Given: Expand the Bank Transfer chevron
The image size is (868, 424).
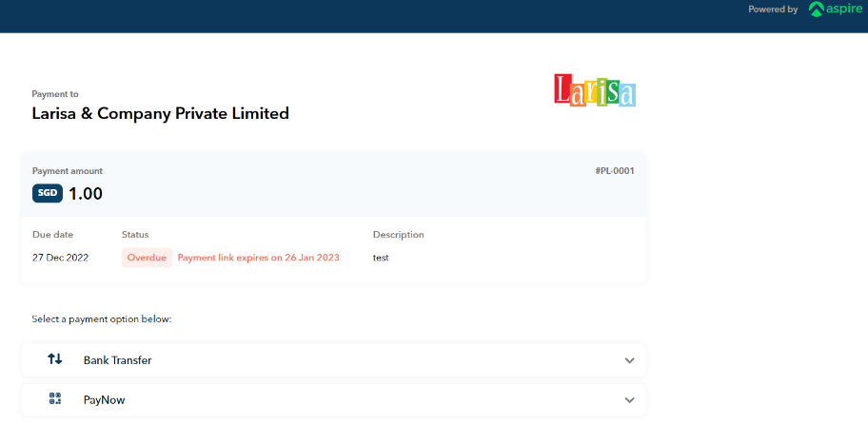Looking at the screenshot, I should (x=629, y=360).
